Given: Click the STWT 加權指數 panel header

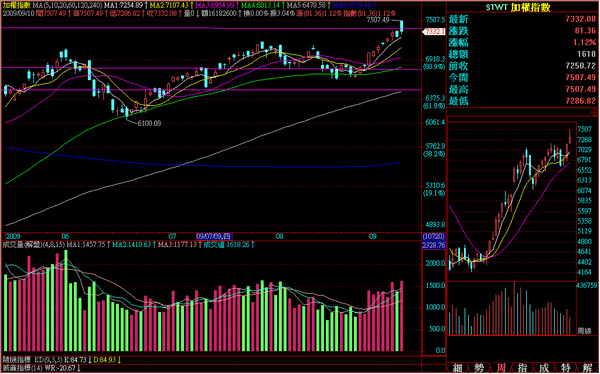Looking at the screenshot, I should pyautogui.click(x=518, y=7).
